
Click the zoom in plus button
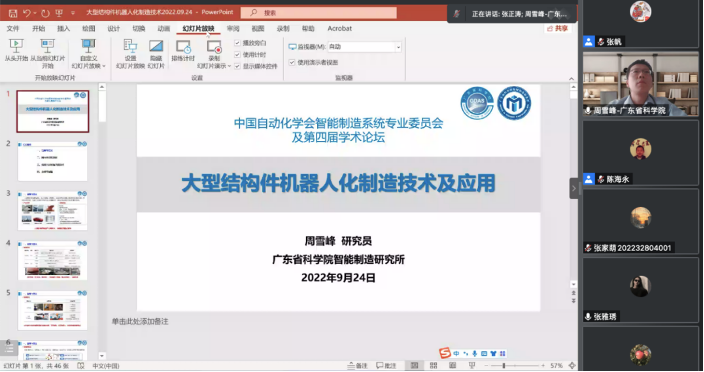543,366
